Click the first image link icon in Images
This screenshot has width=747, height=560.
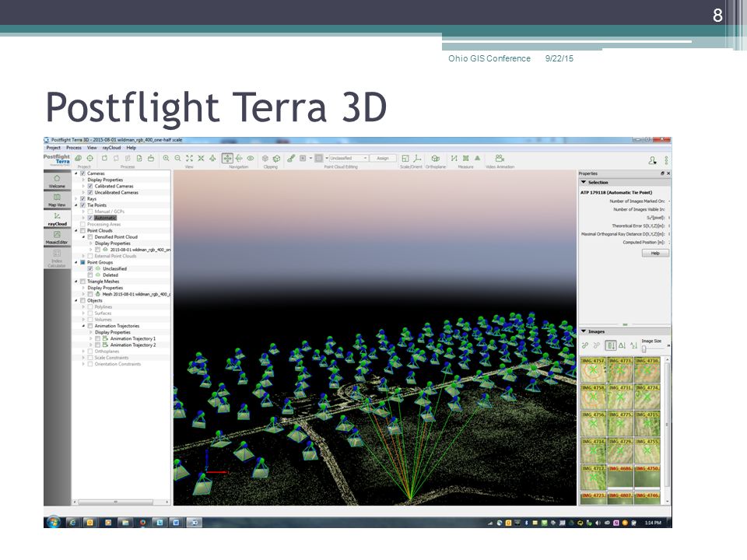tap(585, 345)
